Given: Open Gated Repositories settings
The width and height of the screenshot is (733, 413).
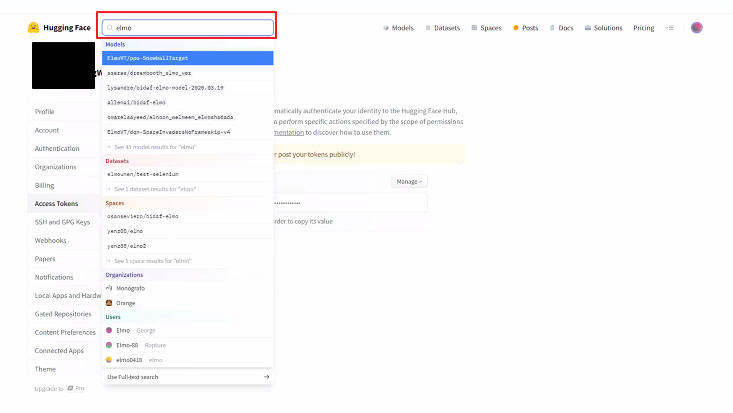Looking at the screenshot, I should coord(63,314).
